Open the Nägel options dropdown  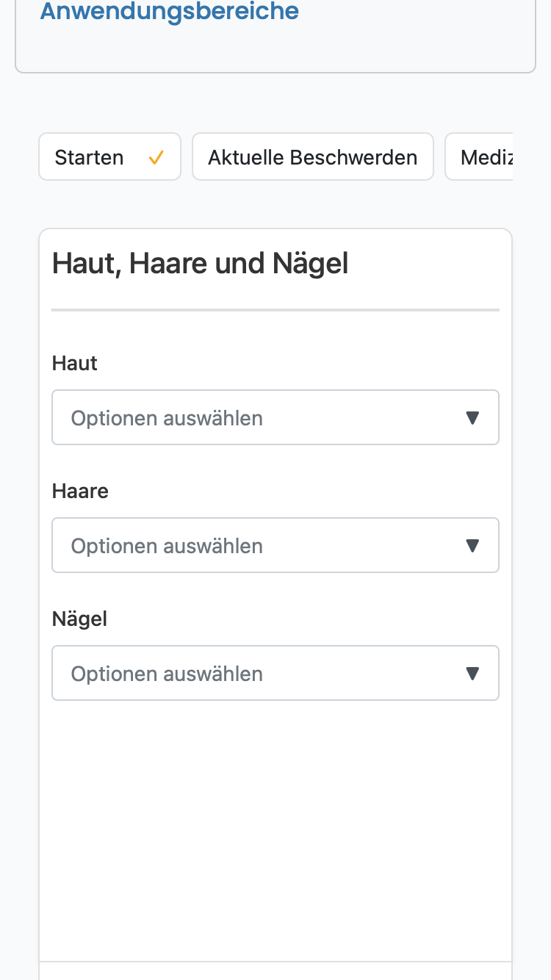[275, 673]
